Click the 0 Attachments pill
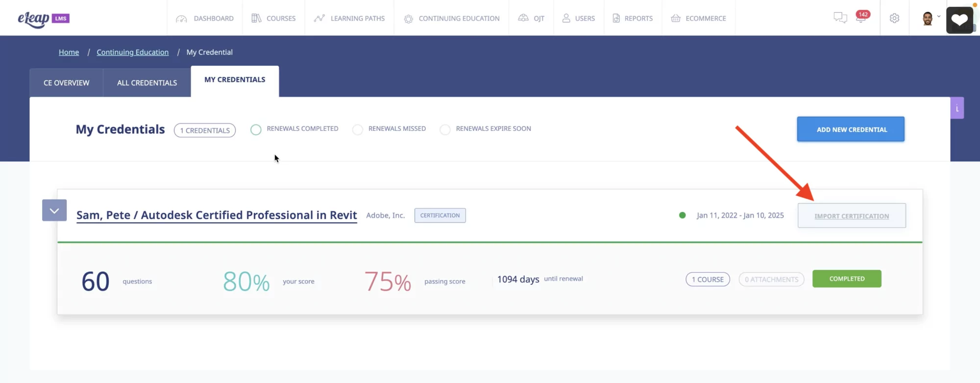Image resolution: width=980 pixels, height=383 pixels. pyautogui.click(x=771, y=279)
